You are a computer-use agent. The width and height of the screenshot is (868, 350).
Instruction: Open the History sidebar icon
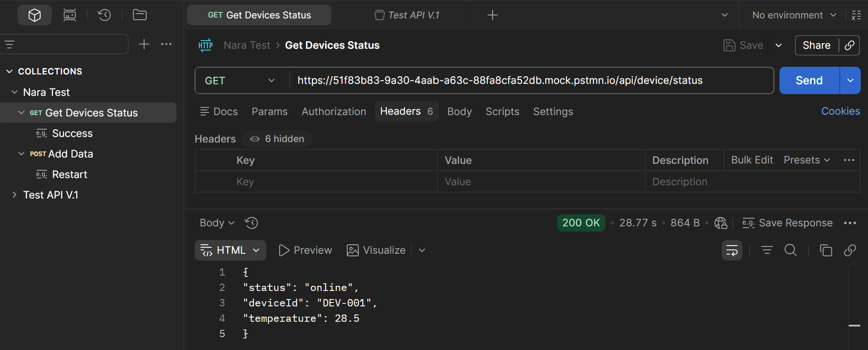104,15
